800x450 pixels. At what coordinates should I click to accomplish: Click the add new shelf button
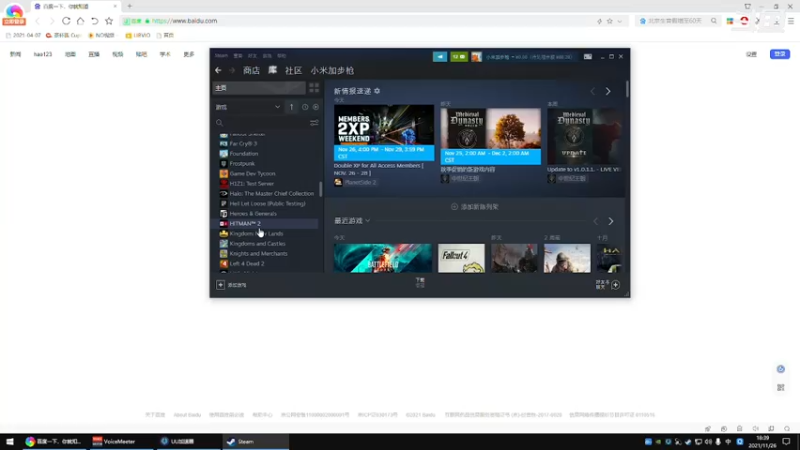(474, 207)
